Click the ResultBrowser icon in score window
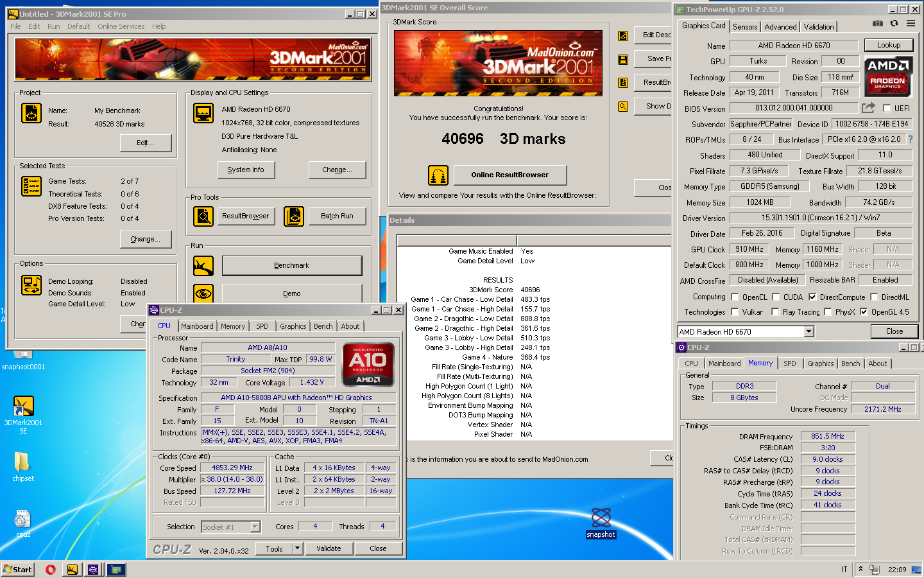 coord(623,83)
